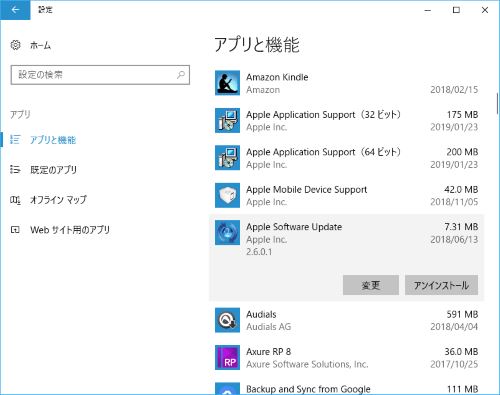Go to ホーム settings

point(40,45)
